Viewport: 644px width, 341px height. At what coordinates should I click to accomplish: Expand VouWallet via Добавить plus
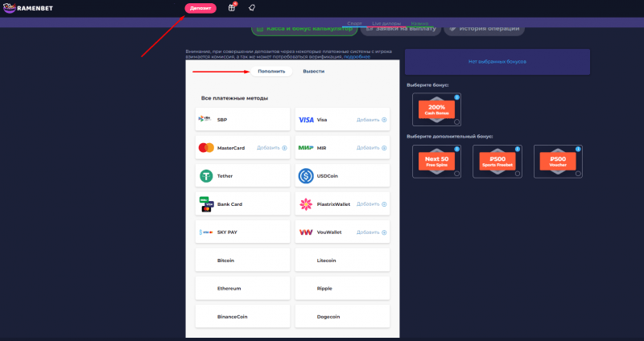tap(384, 232)
